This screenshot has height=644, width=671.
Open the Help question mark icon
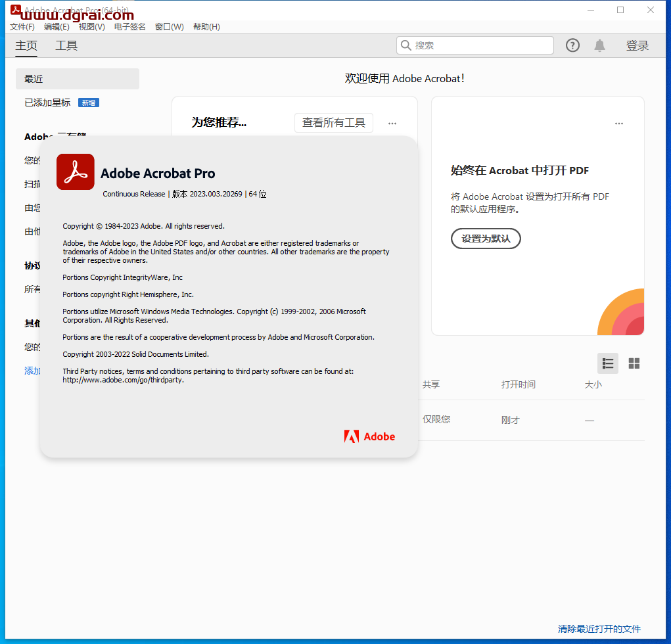572,45
